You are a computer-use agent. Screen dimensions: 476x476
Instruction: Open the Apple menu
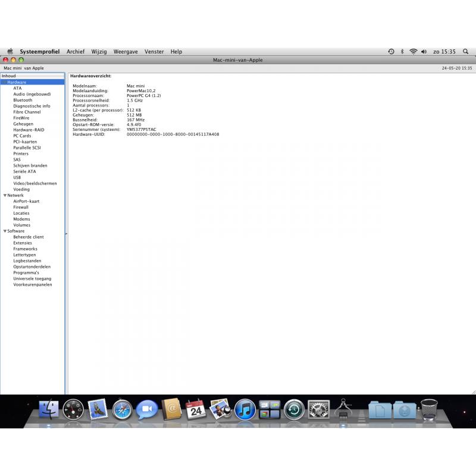10,51
